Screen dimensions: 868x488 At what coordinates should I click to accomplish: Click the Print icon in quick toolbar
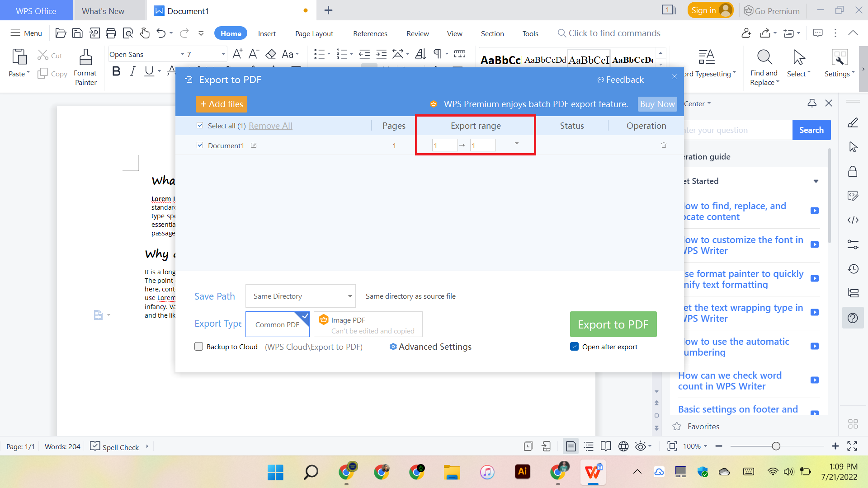coord(111,33)
